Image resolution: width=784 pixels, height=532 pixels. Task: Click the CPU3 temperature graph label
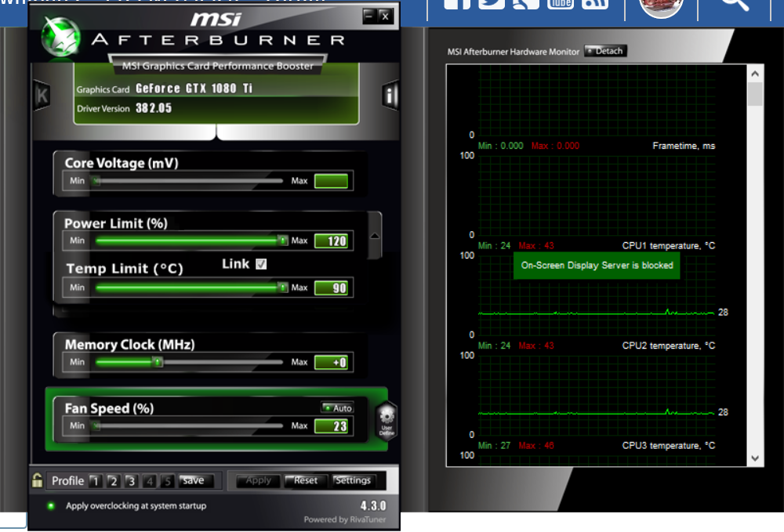coord(669,446)
